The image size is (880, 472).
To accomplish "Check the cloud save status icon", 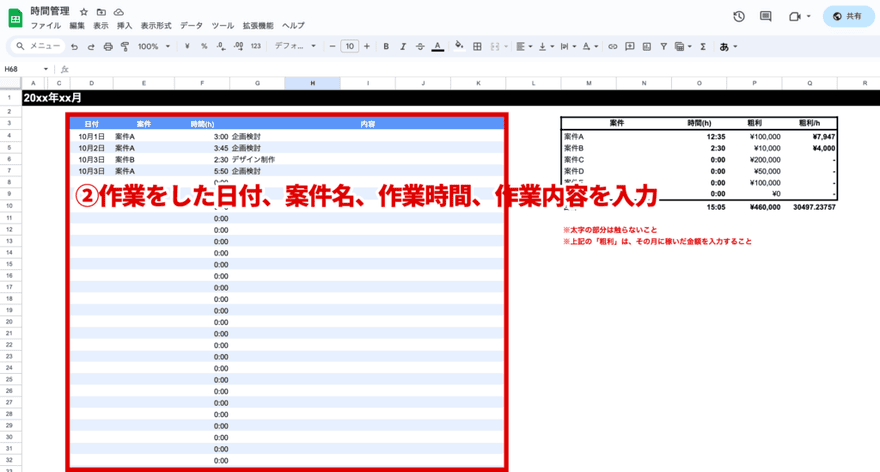I will point(118,12).
